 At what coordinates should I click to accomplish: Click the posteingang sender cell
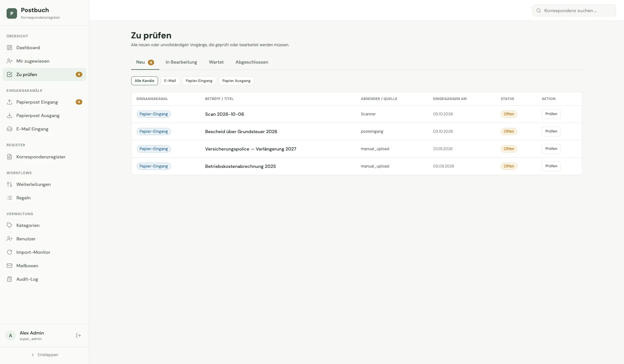point(372,131)
